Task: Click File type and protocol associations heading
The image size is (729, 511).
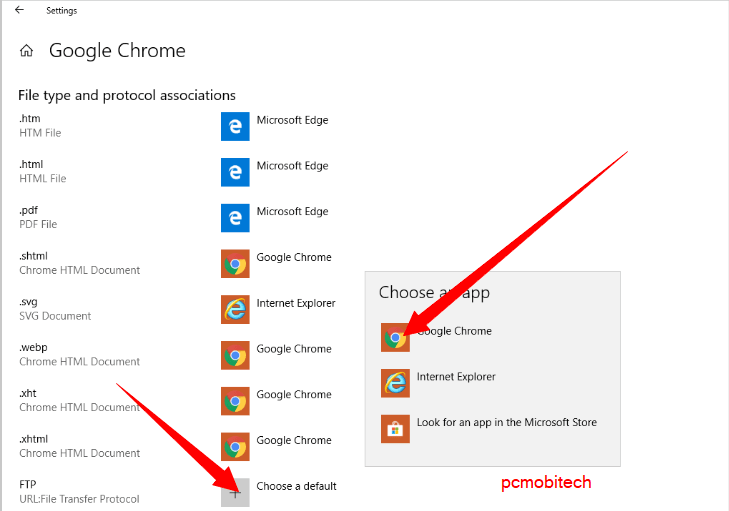Action: (x=127, y=95)
